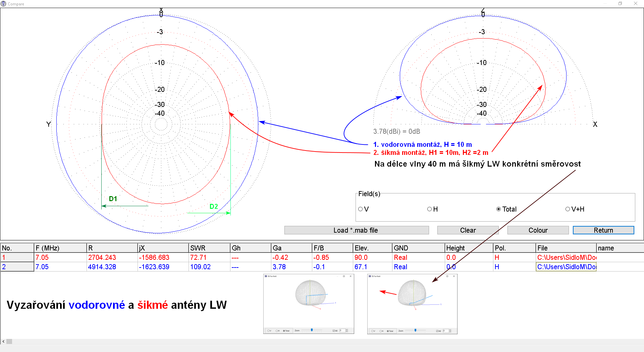Select the H field radio button

tap(429, 209)
